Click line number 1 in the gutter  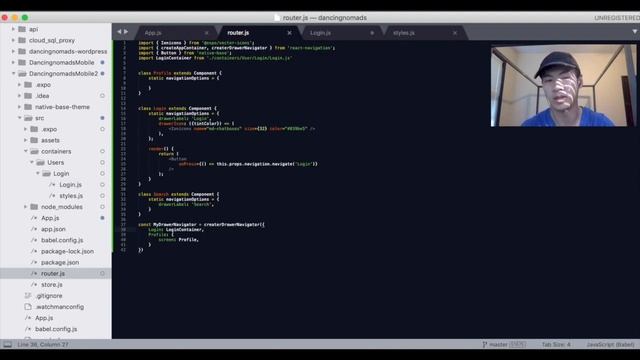(124, 42)
